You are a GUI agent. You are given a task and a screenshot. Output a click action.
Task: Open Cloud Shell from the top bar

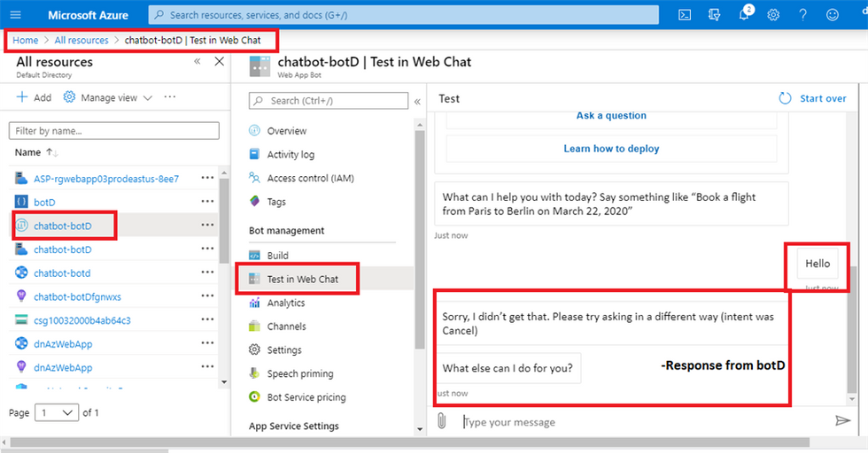tap(685, 15)
